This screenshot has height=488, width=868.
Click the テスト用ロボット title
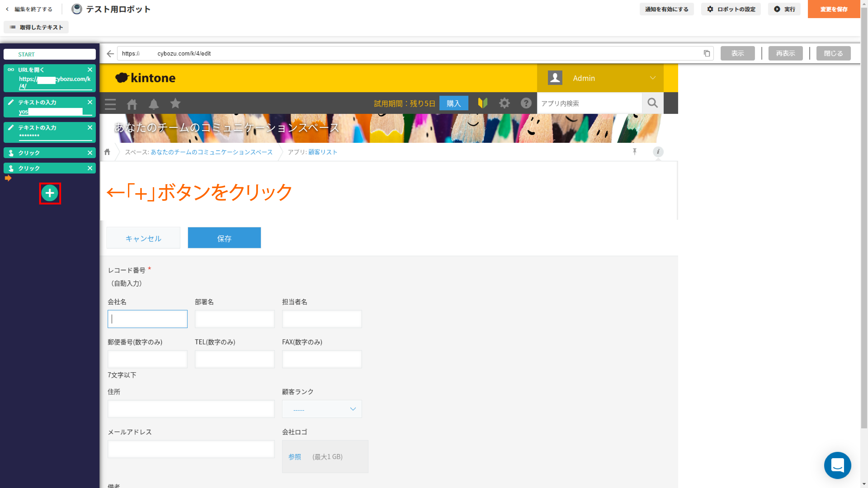[x=118, y=9]
